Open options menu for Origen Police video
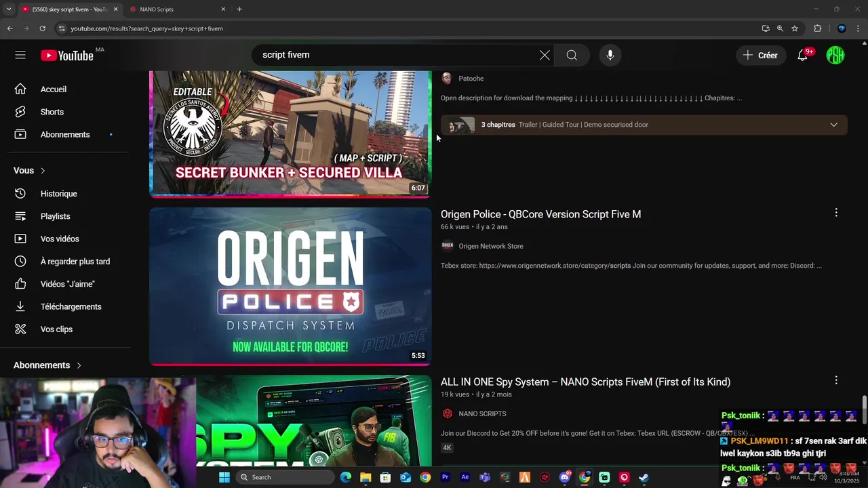Image resolution: width=868 pixels, height=488 pixels. point(836,213)
